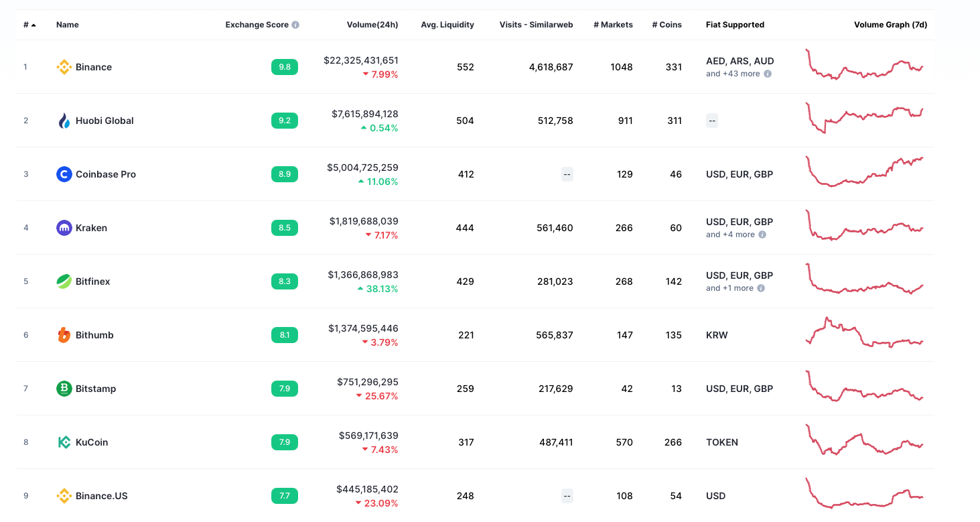This screenshot has width=980, height=522.
Task: Open the Binance.US exchange link
Action: (x=102, y=496)
